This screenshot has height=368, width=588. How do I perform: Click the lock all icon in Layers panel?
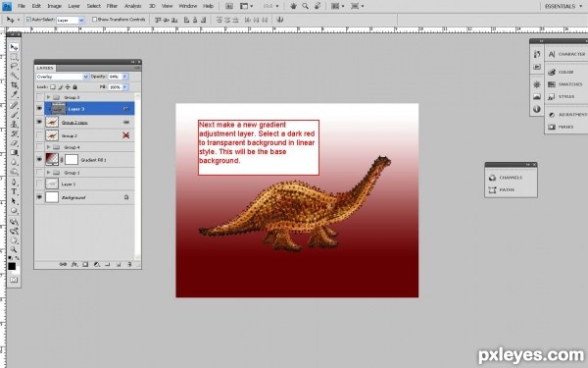coord(74,87)
